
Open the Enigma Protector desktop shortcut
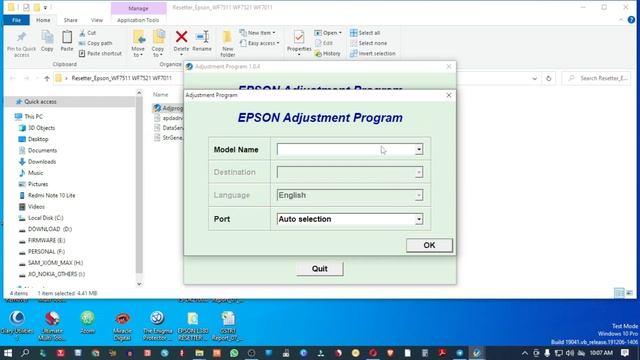click(x=158, y=325)
